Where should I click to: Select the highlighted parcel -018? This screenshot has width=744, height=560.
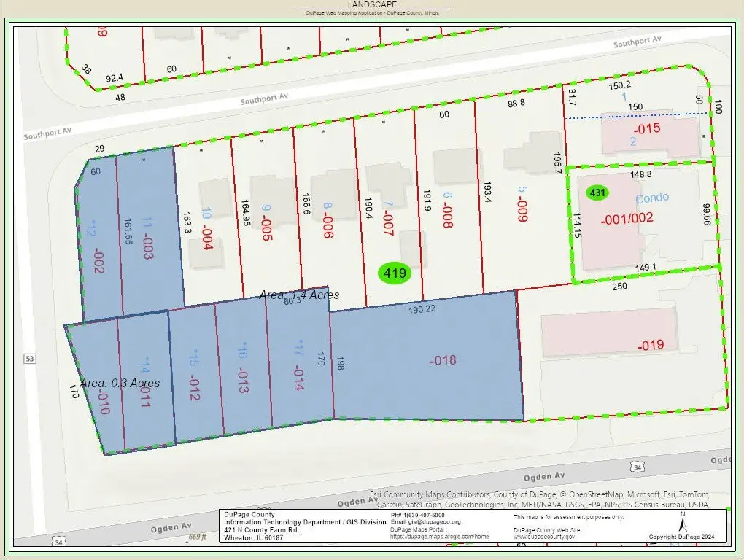pyautogui.click(x=442, y=359)
